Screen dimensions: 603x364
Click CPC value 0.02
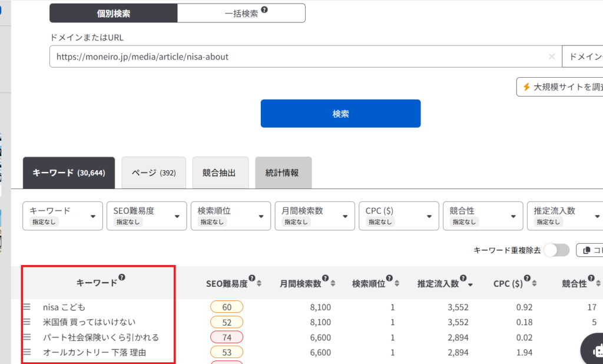[x=524, y=337]
